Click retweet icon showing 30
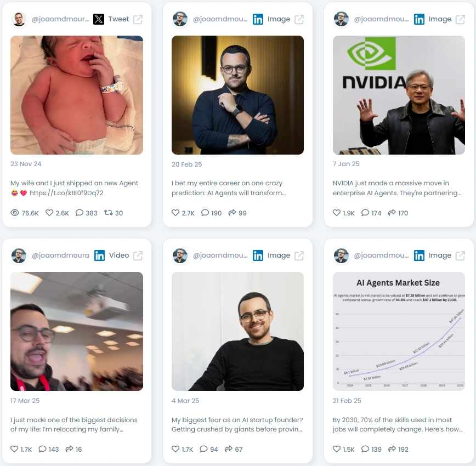Viewport: 476px width, 466px height. pos(109,213)
